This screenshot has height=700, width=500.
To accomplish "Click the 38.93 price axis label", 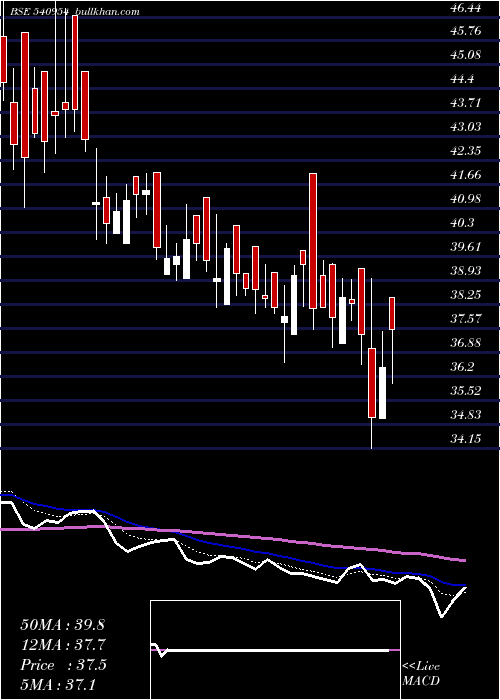I will 466,271.
